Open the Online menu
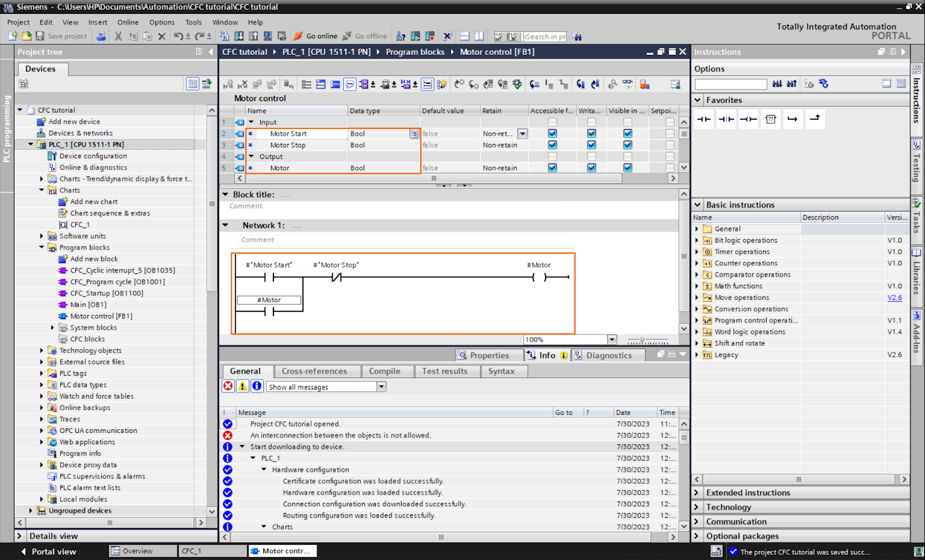This screenshot has height=560, width=925. pyautogui.click(x=127, y=22)
